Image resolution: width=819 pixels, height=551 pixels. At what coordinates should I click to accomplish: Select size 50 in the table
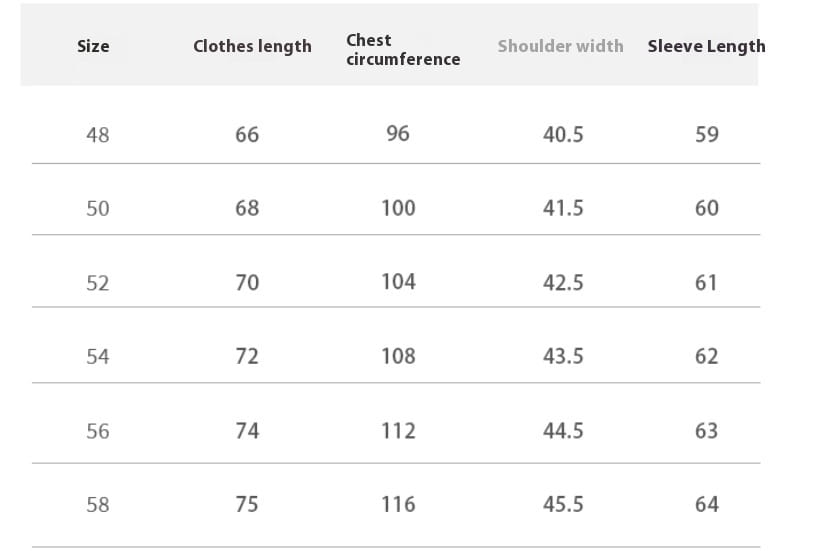coord(98,209)
